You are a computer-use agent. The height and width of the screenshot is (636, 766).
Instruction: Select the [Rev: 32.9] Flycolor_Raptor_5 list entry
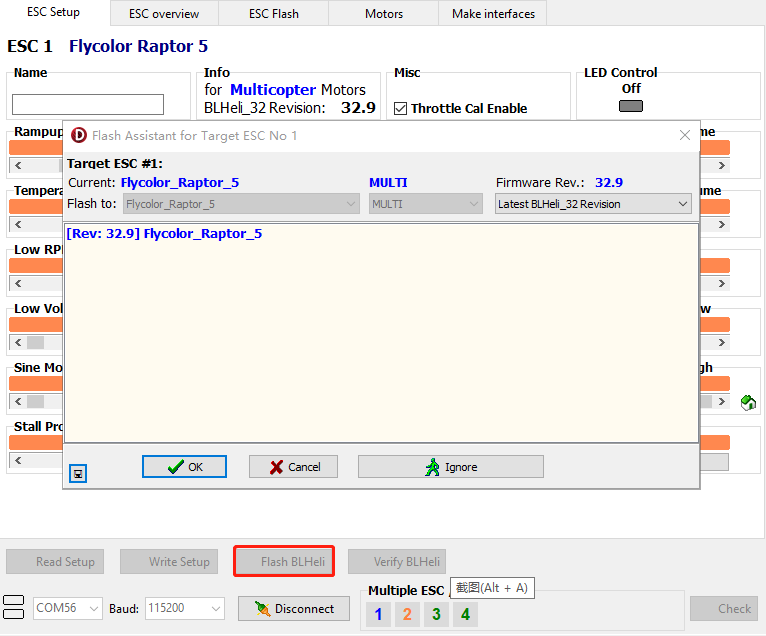click(x=164, y=233)
